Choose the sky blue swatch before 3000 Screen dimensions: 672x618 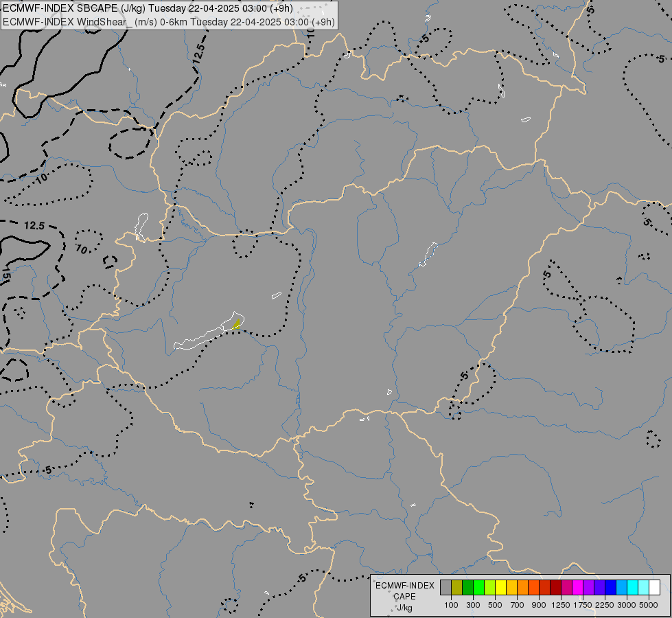(x=622, y=587)
